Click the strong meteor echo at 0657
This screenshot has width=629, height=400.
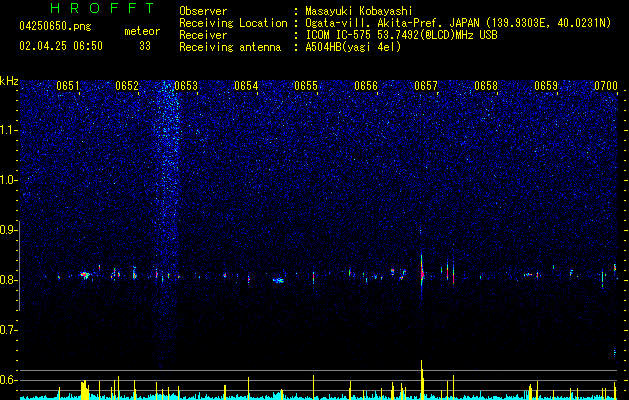(422, 274)
